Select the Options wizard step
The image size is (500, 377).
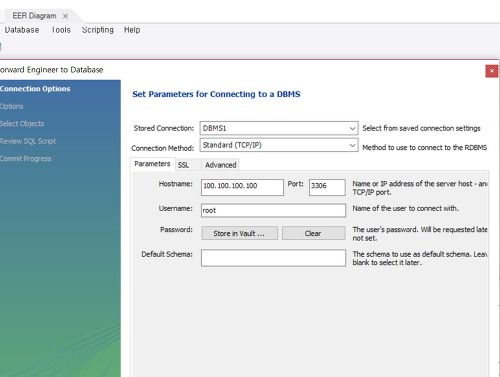pos(12,106)
